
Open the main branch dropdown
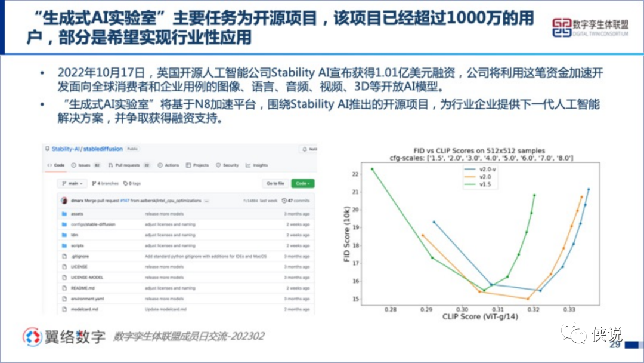click(72, 183)
